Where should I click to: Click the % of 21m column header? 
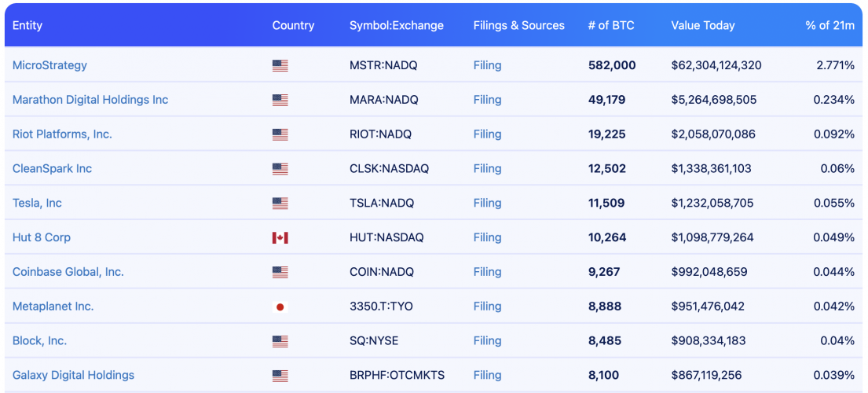(x=830, y=25)
